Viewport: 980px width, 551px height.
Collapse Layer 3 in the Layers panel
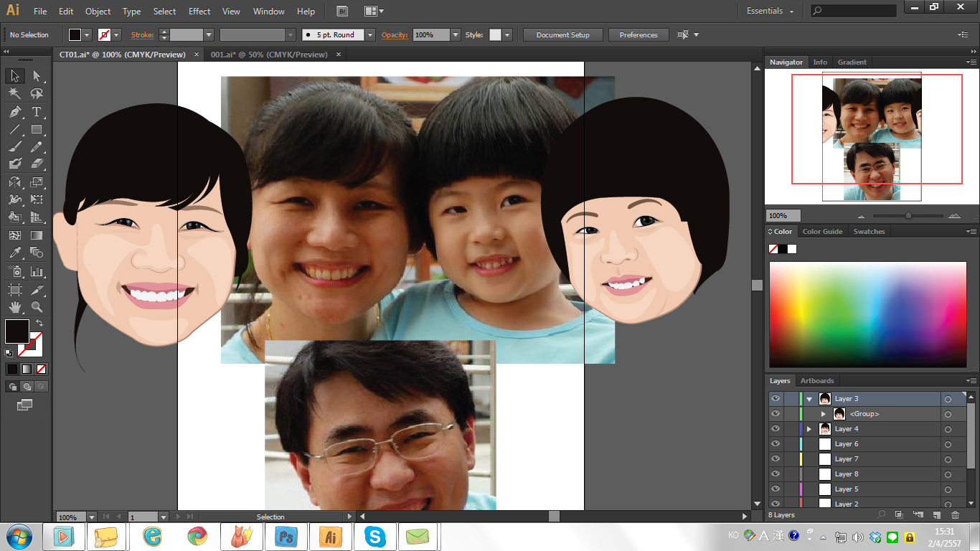(x=809, y=399)
